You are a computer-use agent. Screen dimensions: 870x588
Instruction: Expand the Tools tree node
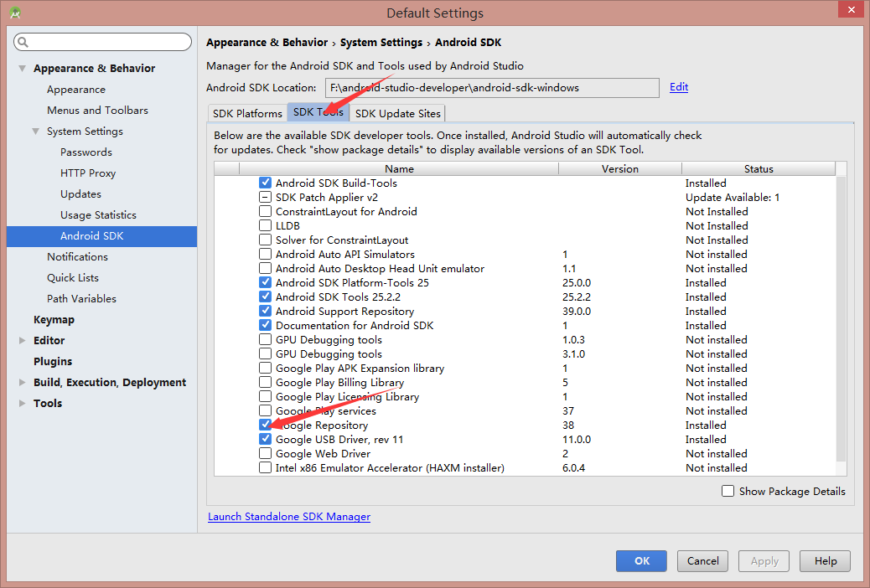click(22, 403)
